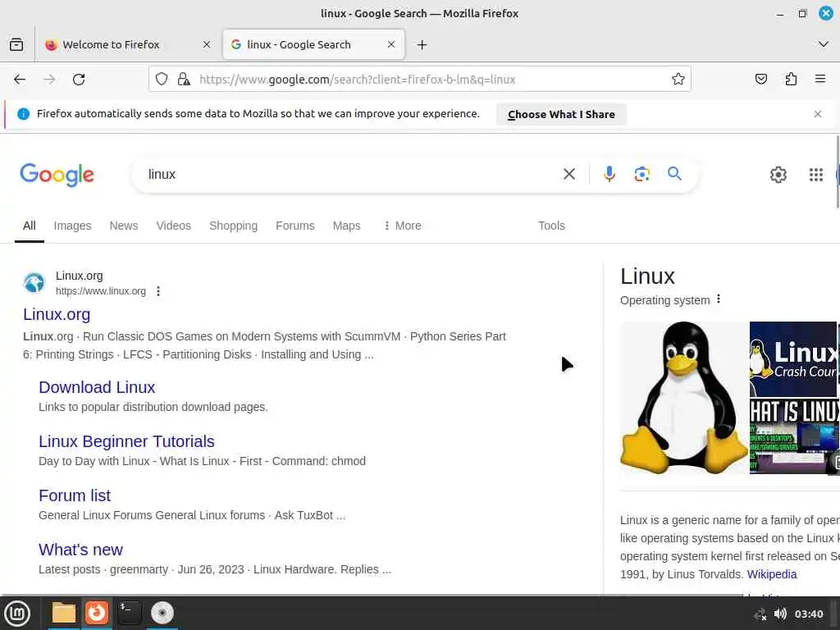Click the Linux.org globe favicon
The width and height of the screenshot is (840, 630).
[x=34, y=282]
